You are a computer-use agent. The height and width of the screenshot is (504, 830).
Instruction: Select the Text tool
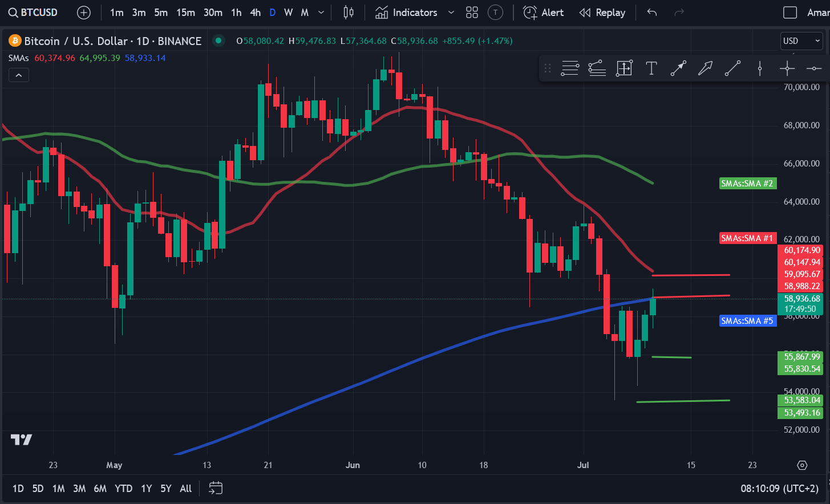tap(651, 68)
